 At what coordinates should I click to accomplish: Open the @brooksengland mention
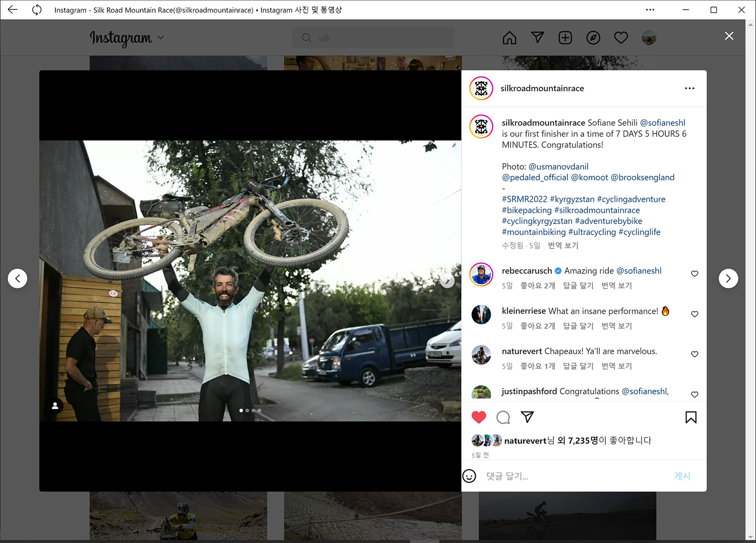pos(643,177)
